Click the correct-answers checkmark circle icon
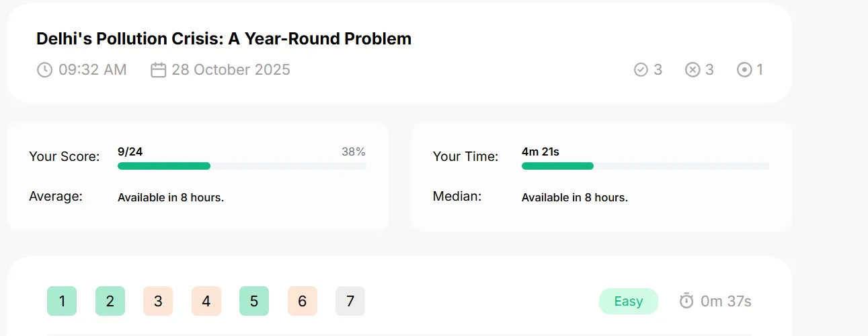868x336 pixels. click(x=641, y=69)
